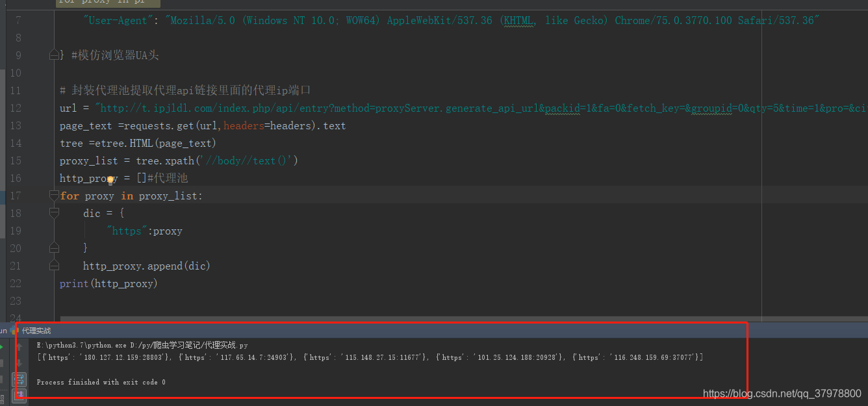This screenshot has width=868, height=406.
Task: Toggle soft-wrap in the Run console
Action: pyautogui.click(x=19, y=379)
